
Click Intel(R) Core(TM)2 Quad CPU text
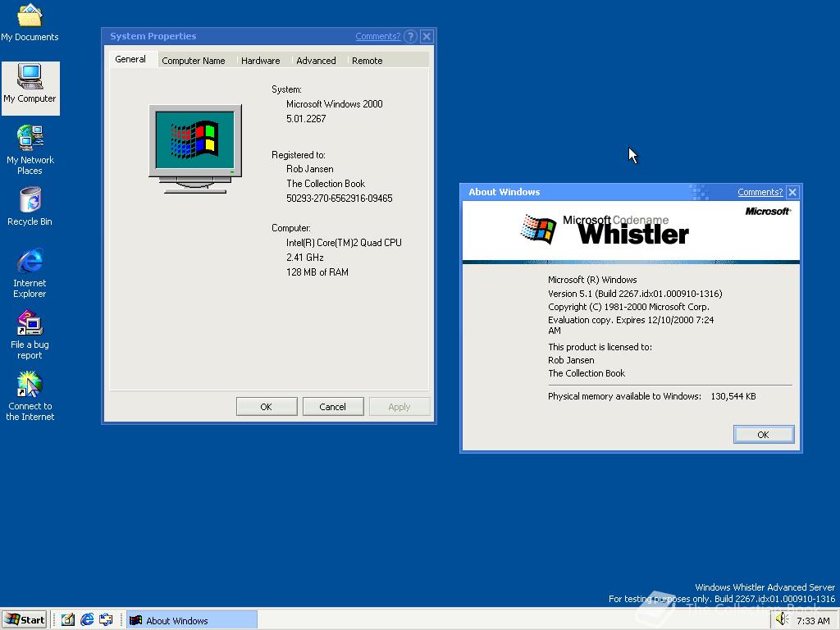point(344,243)
